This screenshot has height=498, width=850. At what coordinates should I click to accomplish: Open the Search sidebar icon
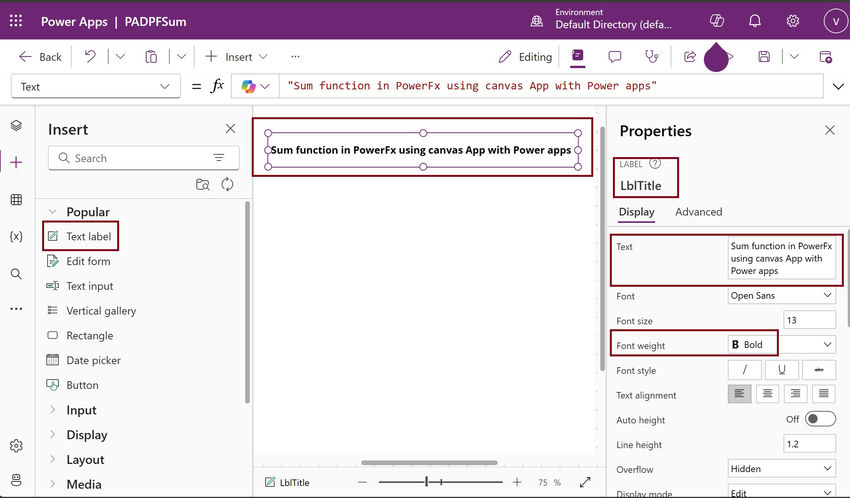16,274
